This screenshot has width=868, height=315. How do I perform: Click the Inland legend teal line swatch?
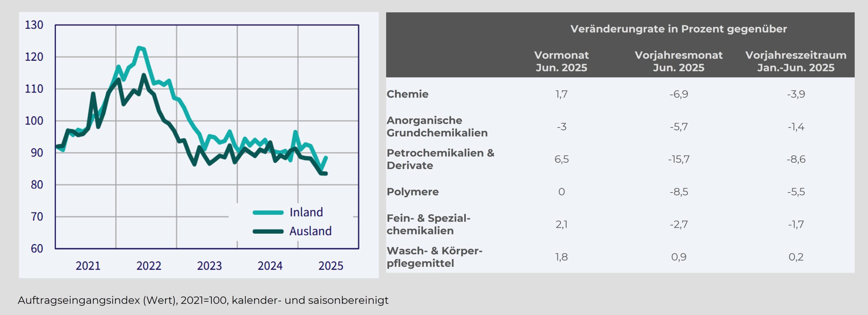click(x=268, y=213)
